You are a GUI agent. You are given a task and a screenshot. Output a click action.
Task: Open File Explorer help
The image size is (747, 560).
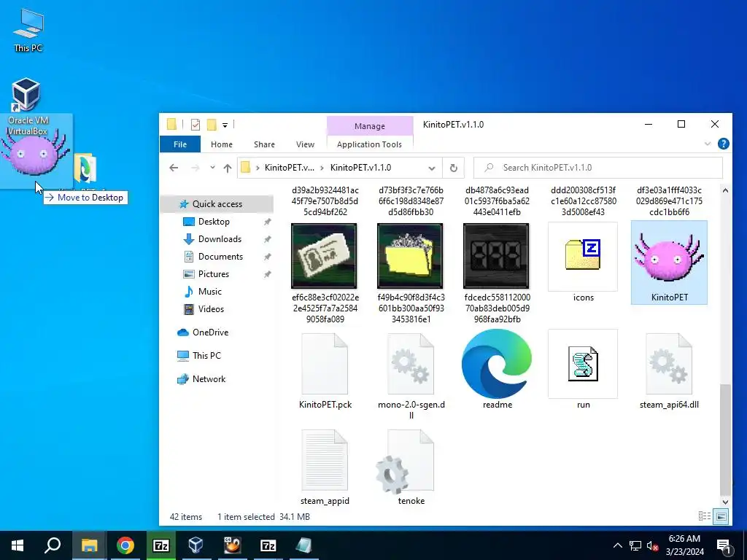(x=723, y=144)
